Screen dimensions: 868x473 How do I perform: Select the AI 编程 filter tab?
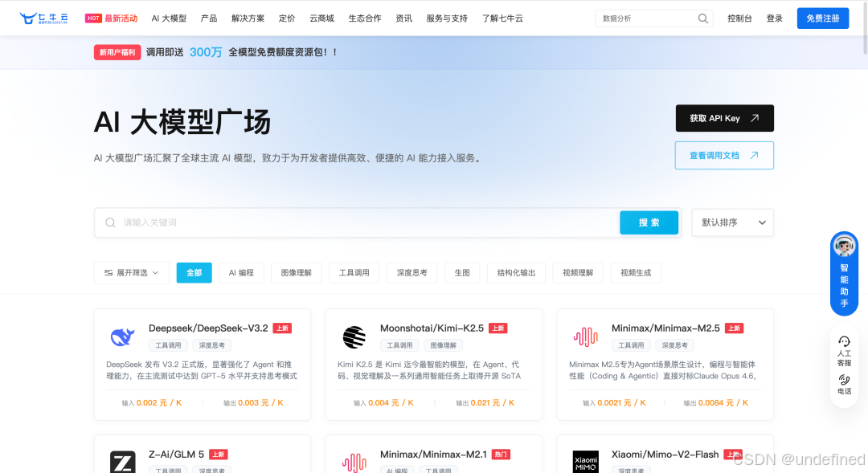(241, 273)
